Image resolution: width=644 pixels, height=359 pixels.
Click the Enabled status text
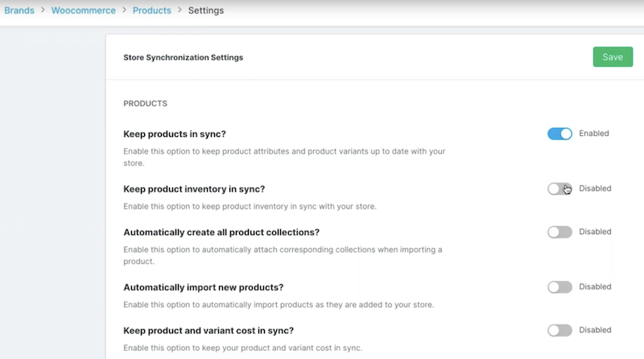click(594, 133)
